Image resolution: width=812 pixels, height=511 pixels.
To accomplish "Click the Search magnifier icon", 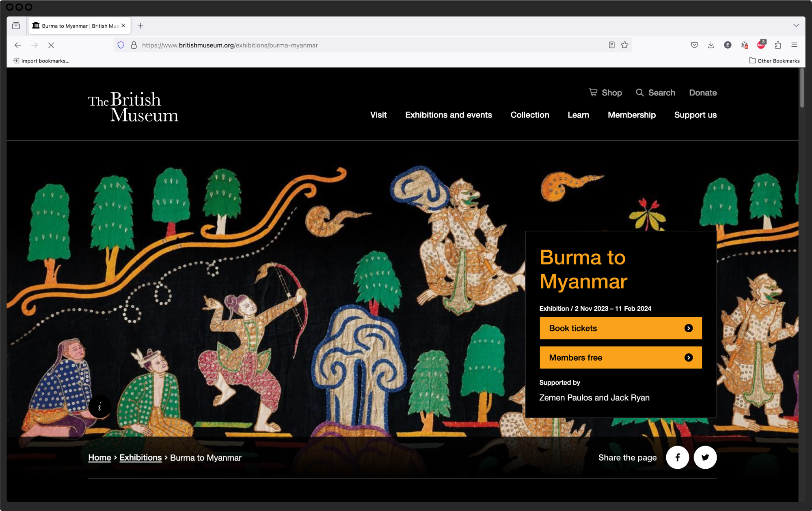I will click(640, 93).
